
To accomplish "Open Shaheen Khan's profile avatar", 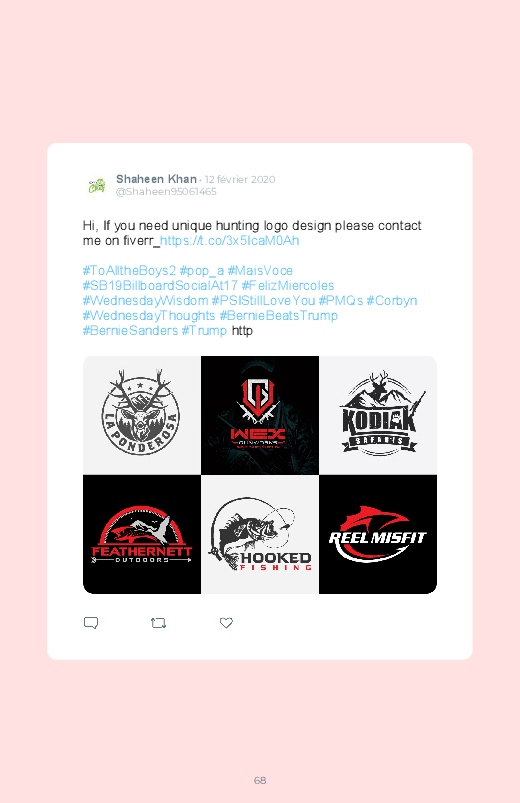I will [x=97, y=185].
